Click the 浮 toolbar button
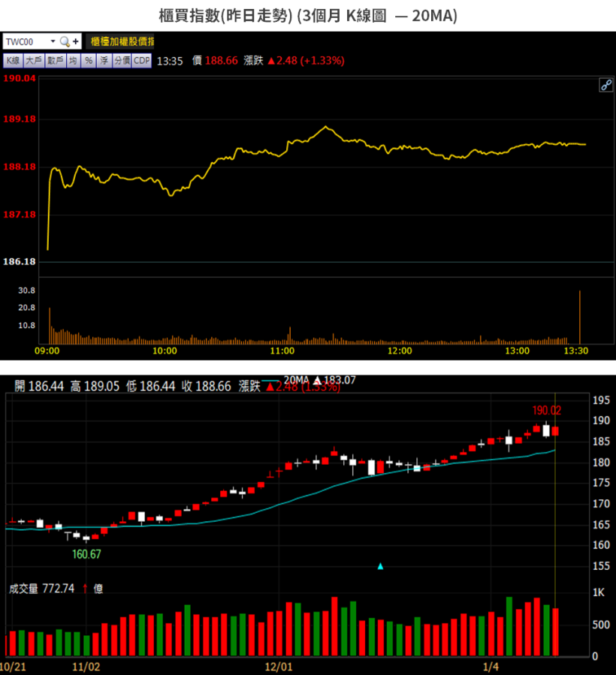The height and width of the screenshot is (675, 616). click(x=104, y=61)
